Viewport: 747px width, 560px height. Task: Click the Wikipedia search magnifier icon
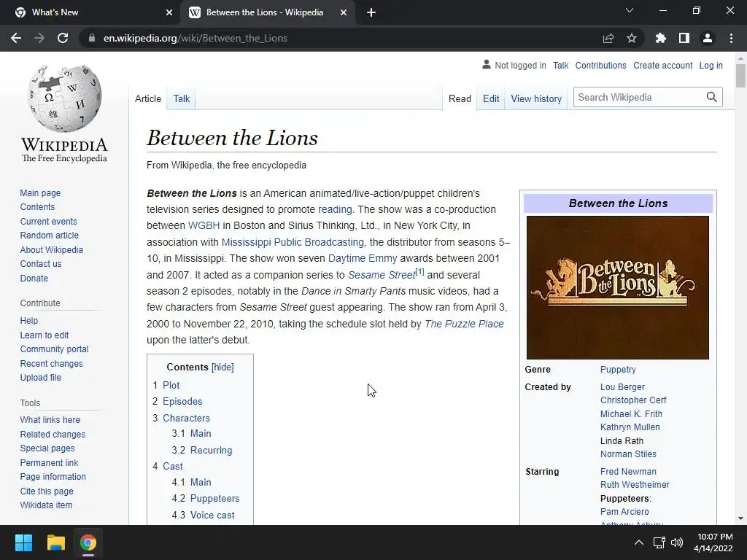click(x=712, y=97)
